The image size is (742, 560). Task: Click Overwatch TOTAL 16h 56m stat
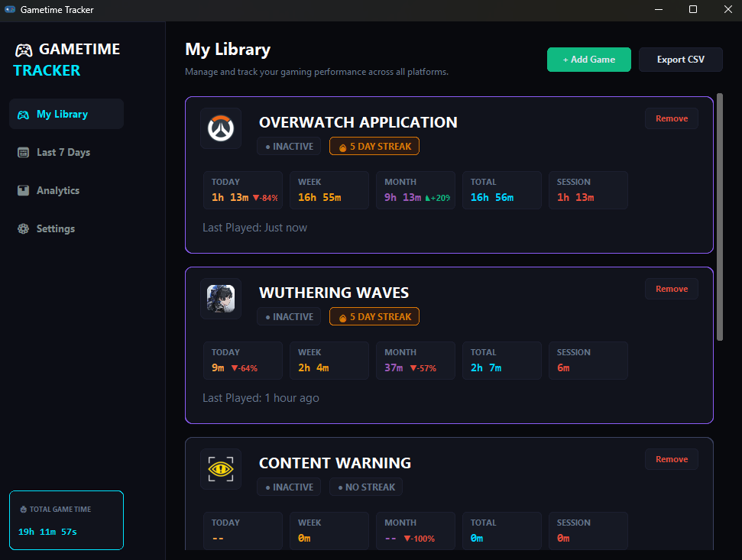pyautogui.click(x=502, y=190)
